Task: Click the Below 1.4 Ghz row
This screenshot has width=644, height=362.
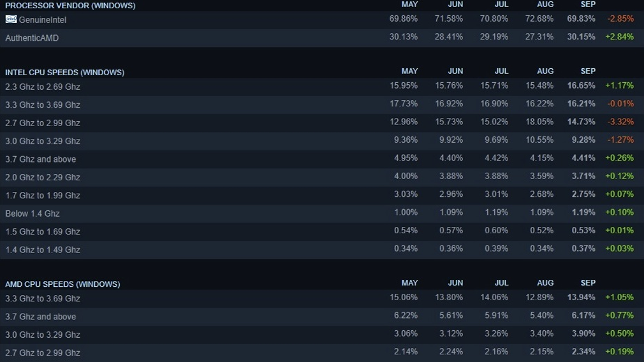Action: (322, 214)
